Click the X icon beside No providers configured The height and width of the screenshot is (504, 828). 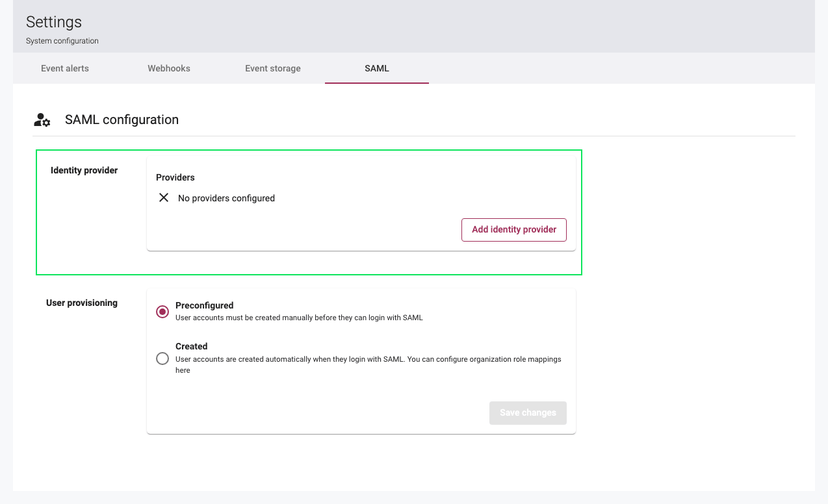point(164,197)
